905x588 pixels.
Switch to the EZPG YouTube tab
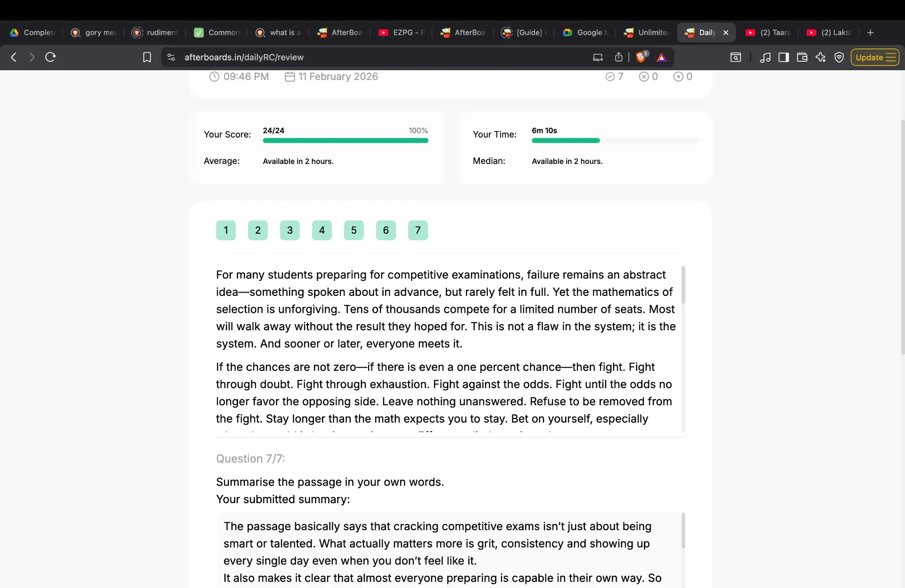click(401, 33)
